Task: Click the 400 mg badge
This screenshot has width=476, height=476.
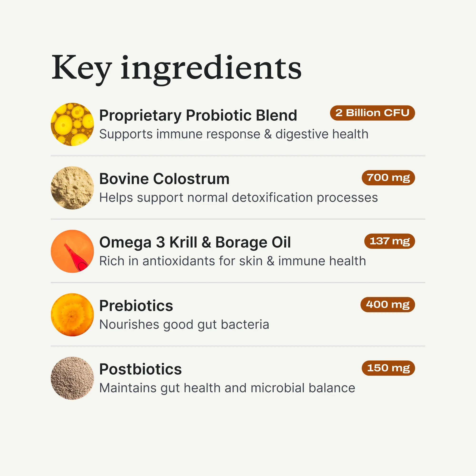Action: click(x=387, y=305)
